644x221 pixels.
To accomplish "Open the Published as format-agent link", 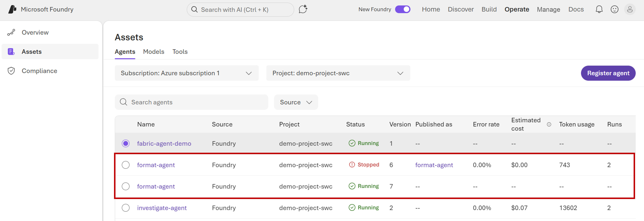I will point(434,165).
